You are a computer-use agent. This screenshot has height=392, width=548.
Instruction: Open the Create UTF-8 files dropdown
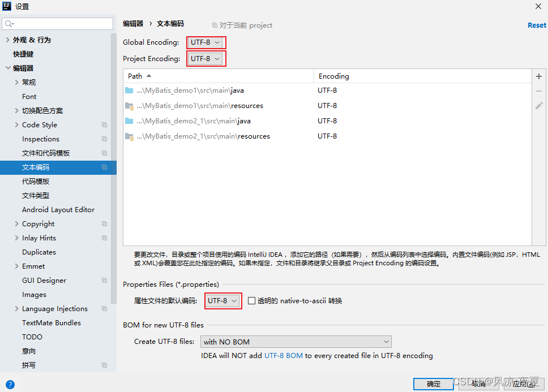tap(296, 342)
